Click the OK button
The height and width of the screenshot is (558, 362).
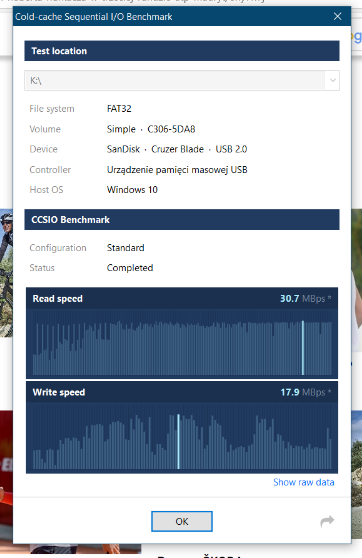pos(182,521)
